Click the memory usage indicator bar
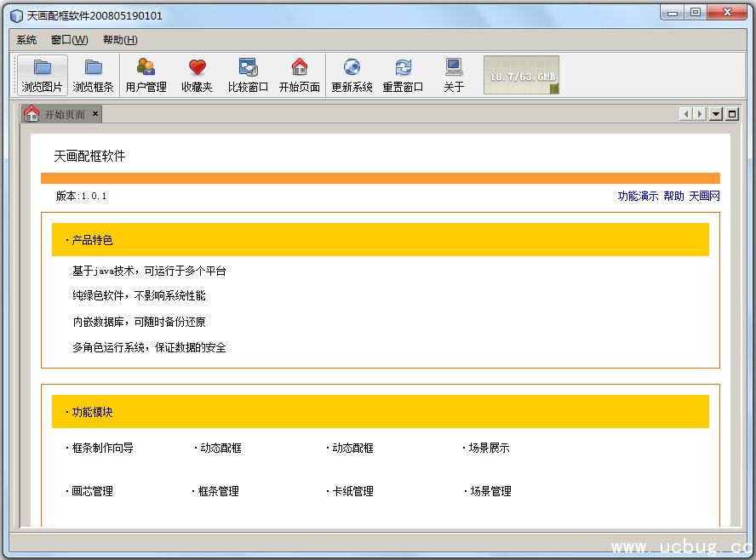756x560 pixels. 521,76
